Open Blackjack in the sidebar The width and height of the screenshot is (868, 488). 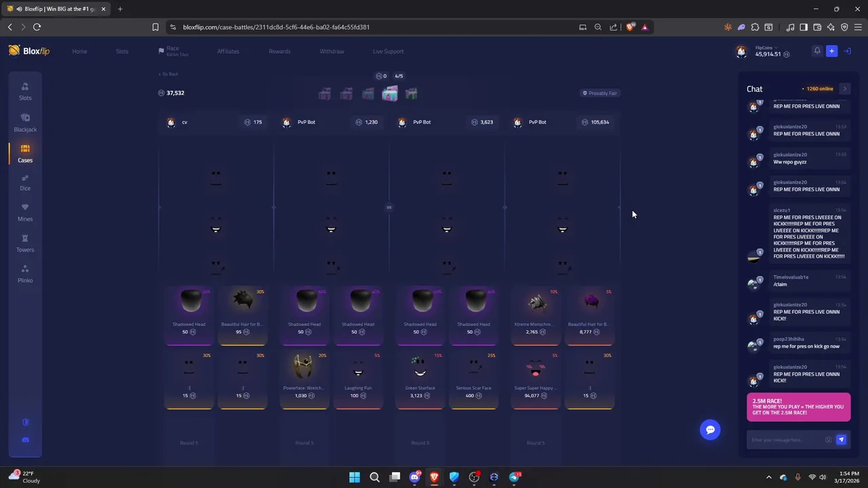25,123
